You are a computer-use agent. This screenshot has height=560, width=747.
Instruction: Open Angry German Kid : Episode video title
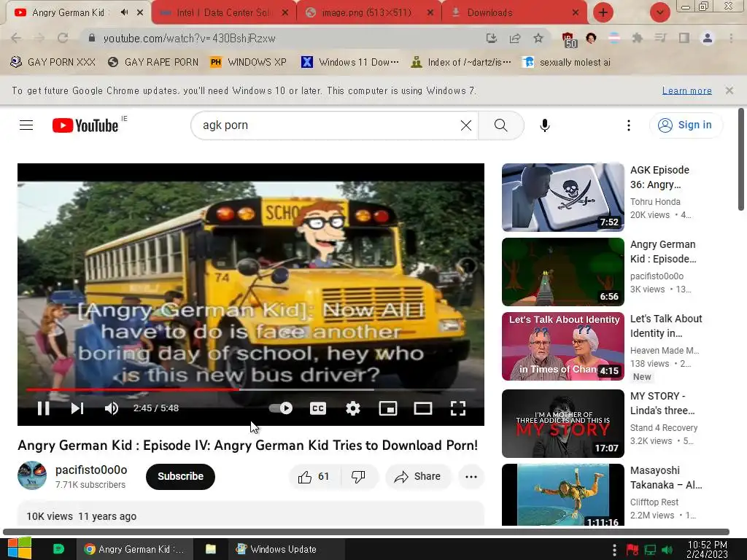coord(662,252)
